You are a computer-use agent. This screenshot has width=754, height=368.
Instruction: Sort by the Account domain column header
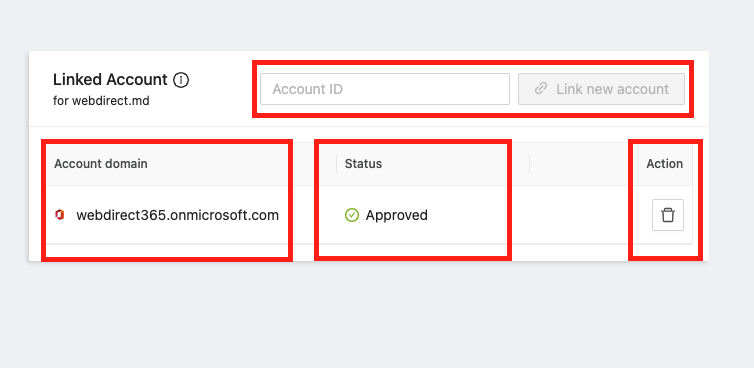click(101, 164)
